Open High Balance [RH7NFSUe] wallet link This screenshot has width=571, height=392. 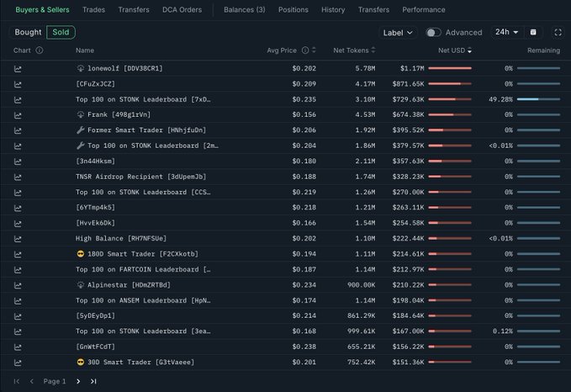click(121, 238)
